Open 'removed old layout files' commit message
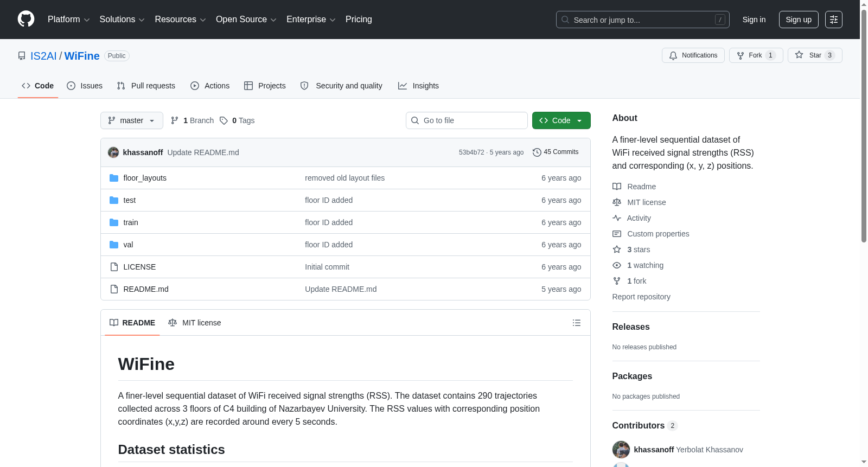 click(344, 178)
